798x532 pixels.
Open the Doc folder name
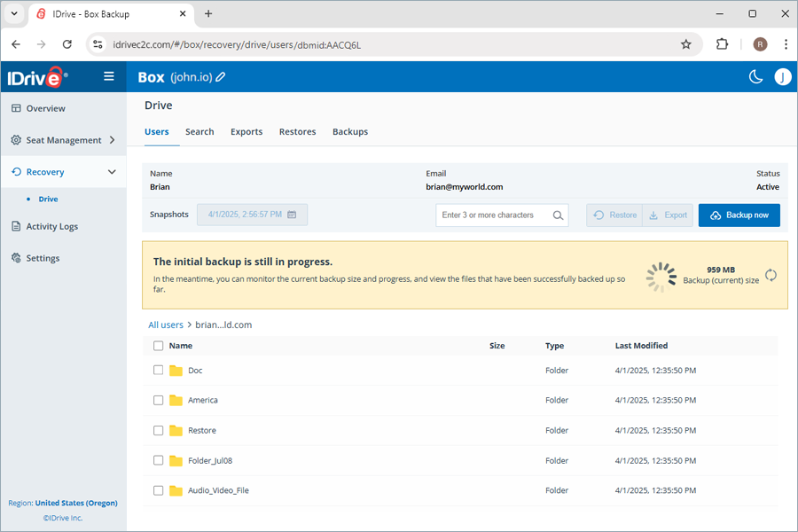(x=195, y=371)
